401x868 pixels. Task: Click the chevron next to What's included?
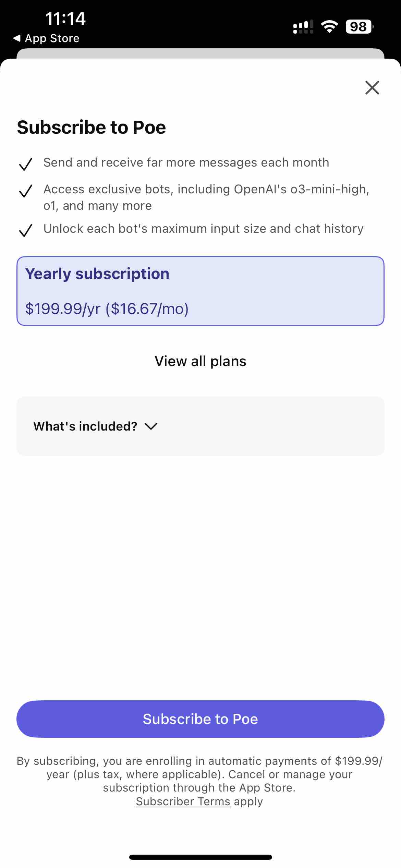[x=151, y=426]
